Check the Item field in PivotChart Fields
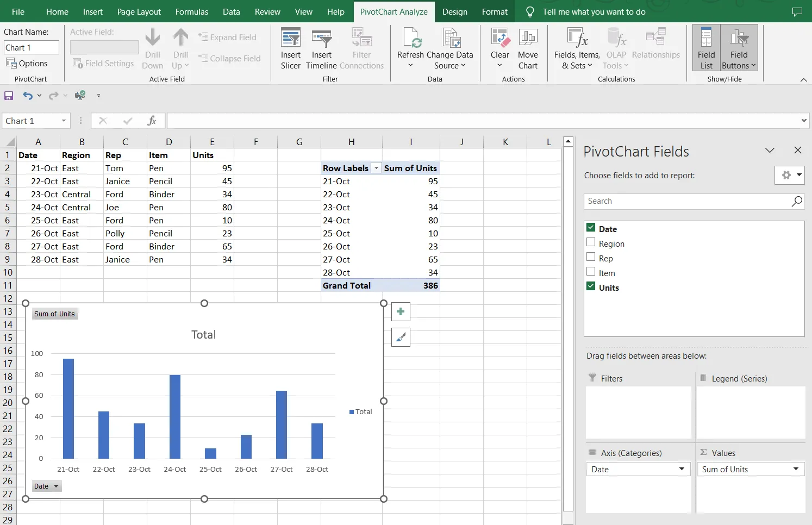The height and width of the screenshot is (525, 812). [591, 272]
